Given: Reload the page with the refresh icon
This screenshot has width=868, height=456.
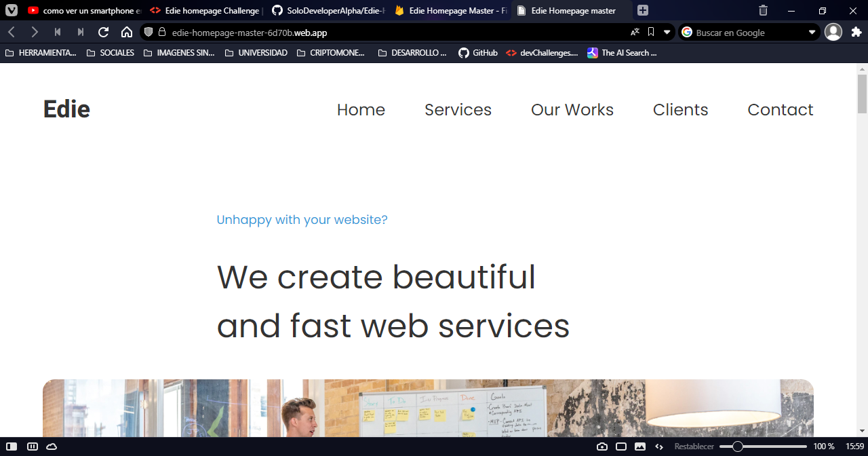Looking at the screenshot, I should (x=103, y=31).
